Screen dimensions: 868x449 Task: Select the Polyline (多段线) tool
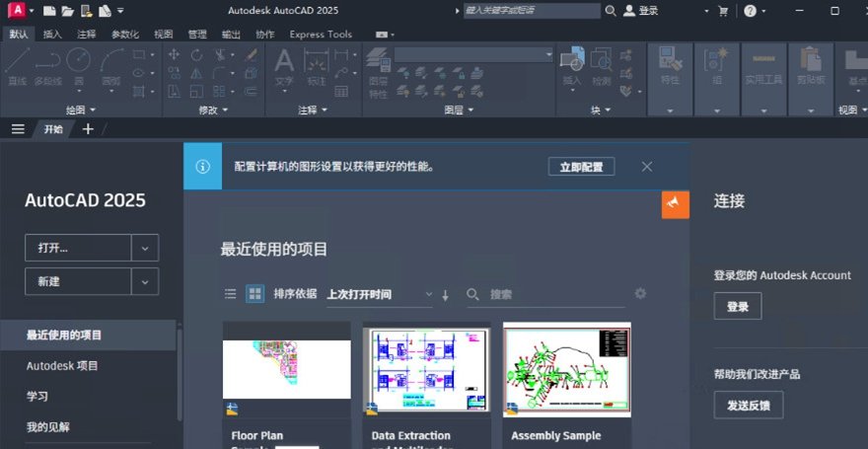pos(47,67)
